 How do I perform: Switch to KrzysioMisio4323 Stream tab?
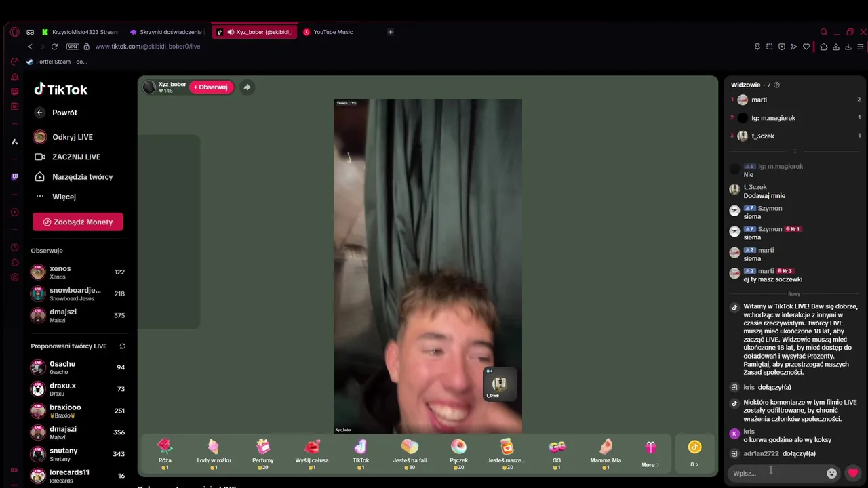click(x=79, y=32)
